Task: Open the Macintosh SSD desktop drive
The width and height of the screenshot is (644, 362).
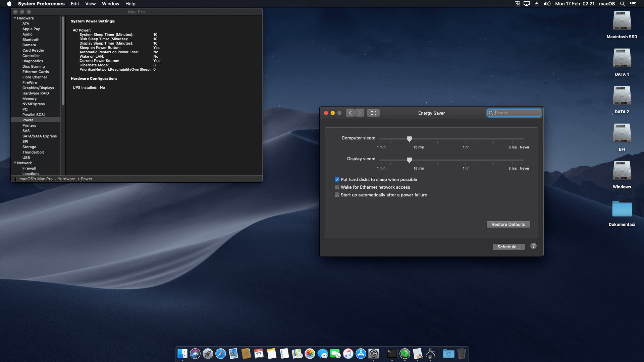Action: 622,21
